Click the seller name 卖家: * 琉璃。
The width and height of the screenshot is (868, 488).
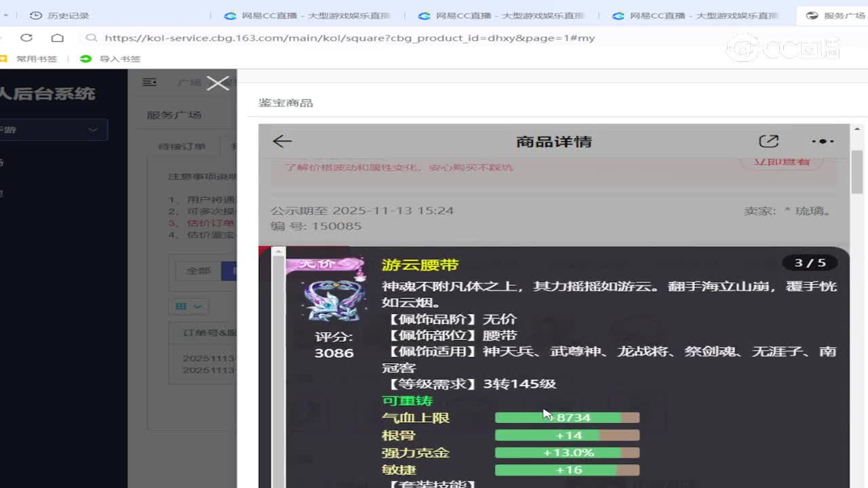coord(788,211)
